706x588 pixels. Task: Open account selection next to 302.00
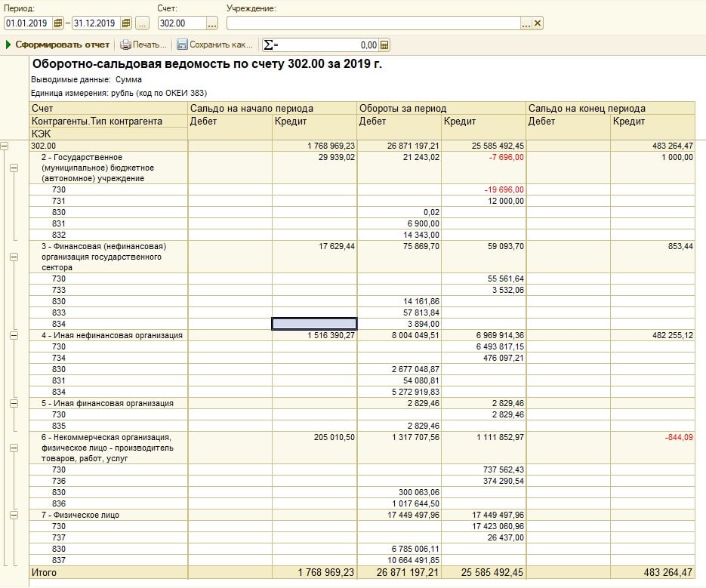point(212,23)
